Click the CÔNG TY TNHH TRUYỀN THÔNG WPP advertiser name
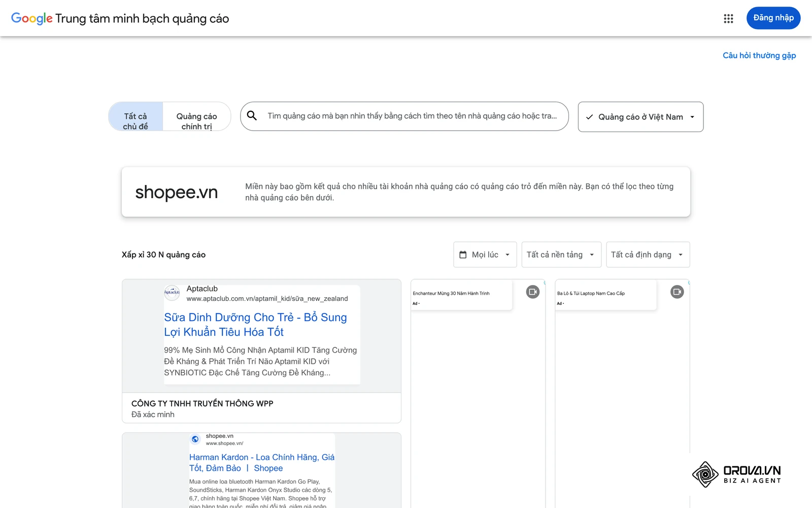Screen dimensions: 812x508 coord(202,403)
